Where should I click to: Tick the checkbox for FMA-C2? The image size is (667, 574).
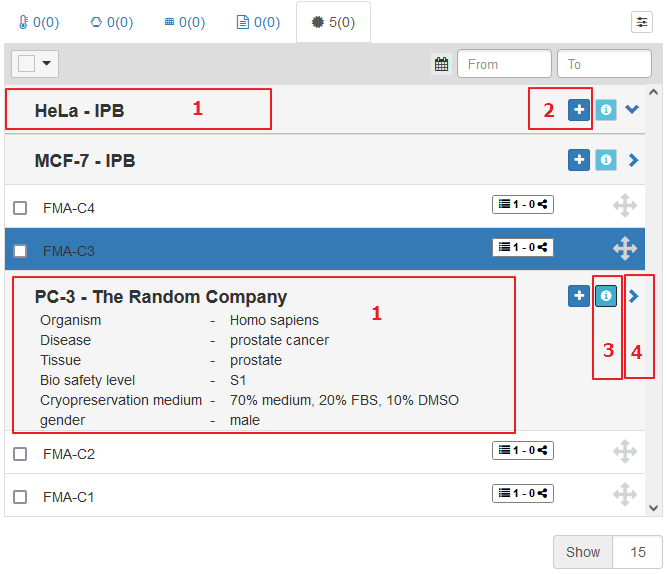(20, 454)
